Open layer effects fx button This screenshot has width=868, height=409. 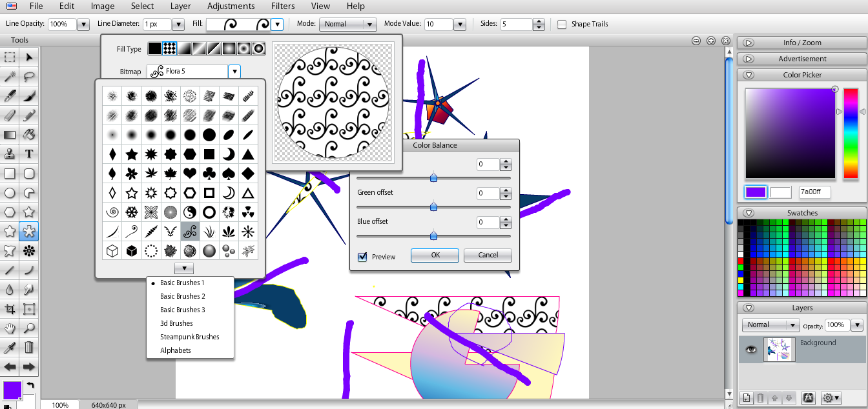(807, 398)
